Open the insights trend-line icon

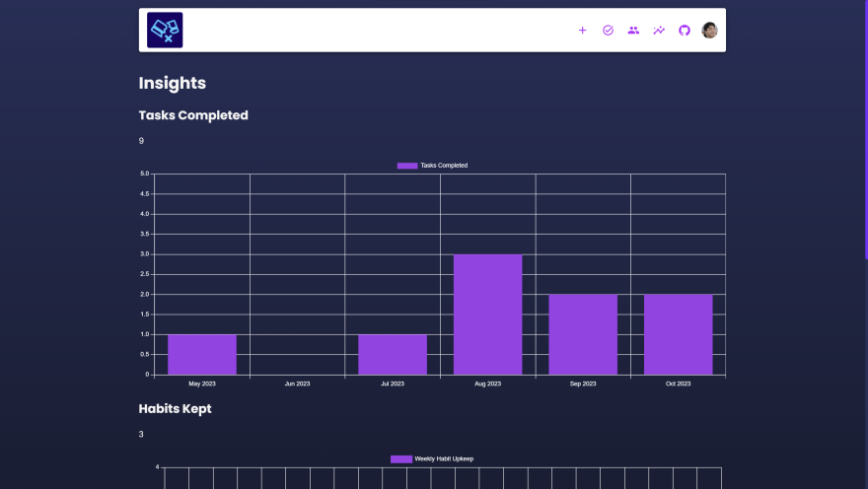pyautogui.click(x=659, y=31)
